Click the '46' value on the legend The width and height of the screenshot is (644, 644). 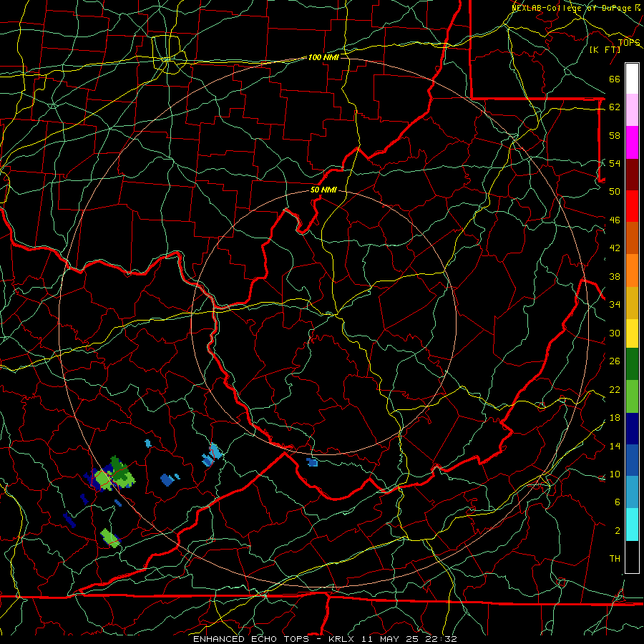click(615, 220)
